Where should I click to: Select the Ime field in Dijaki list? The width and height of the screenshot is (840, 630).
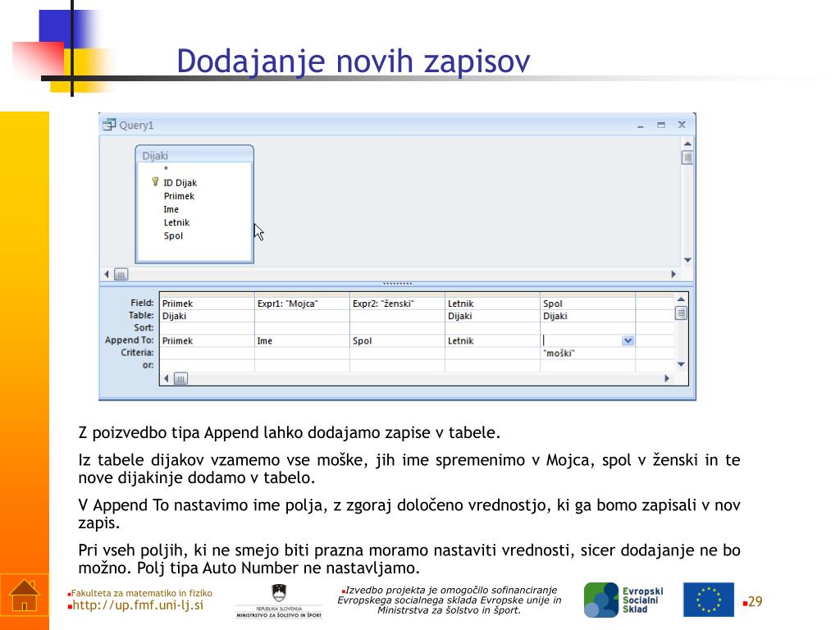coord(171,209)
